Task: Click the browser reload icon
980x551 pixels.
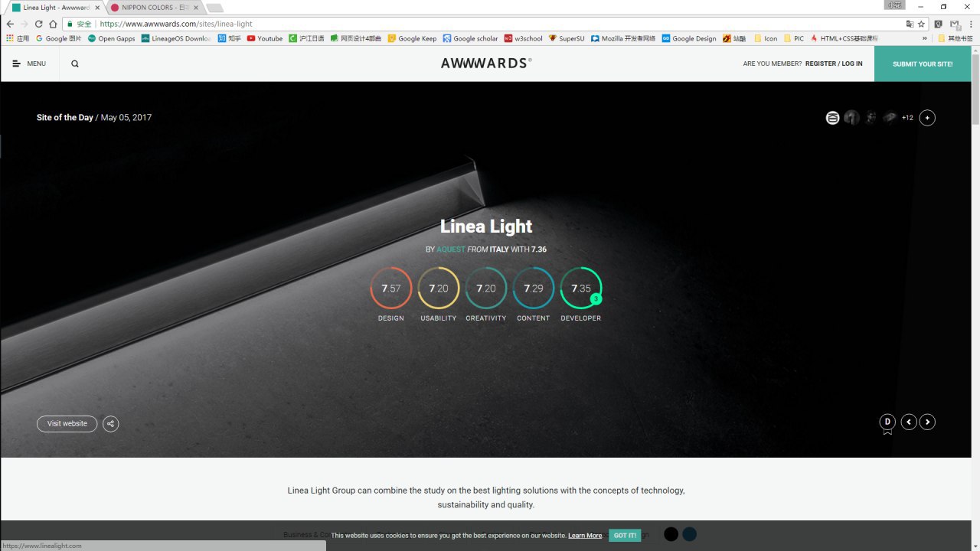Action: click(38, 24)
